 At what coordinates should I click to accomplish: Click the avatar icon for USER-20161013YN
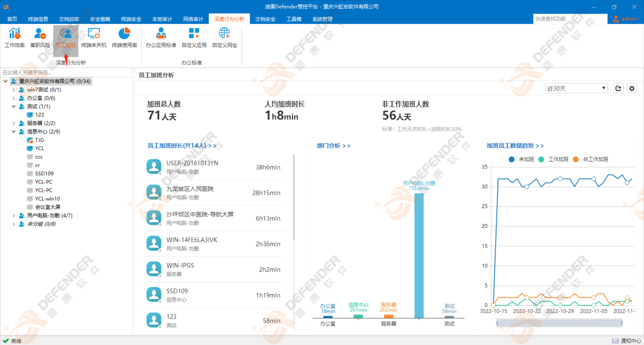click(154, 167)
